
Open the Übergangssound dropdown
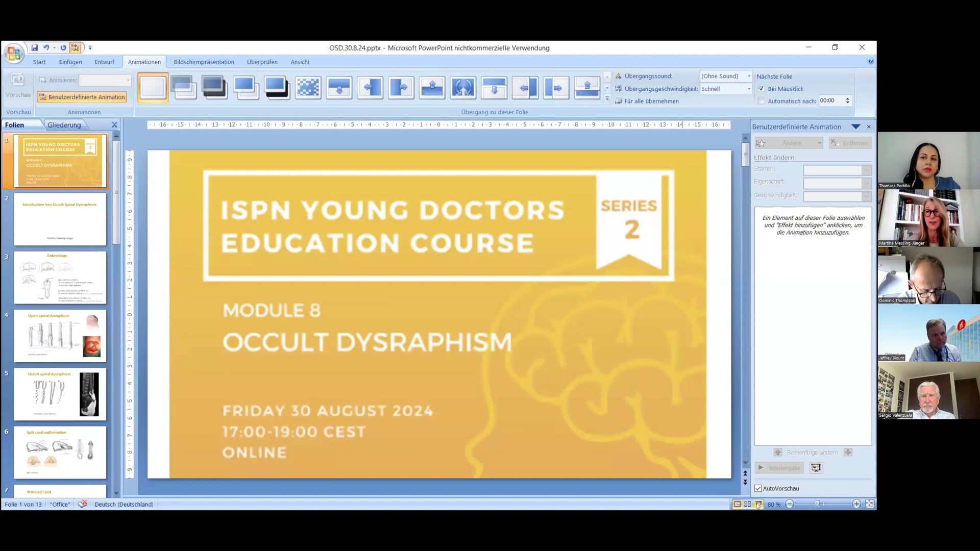pos(749,76)
